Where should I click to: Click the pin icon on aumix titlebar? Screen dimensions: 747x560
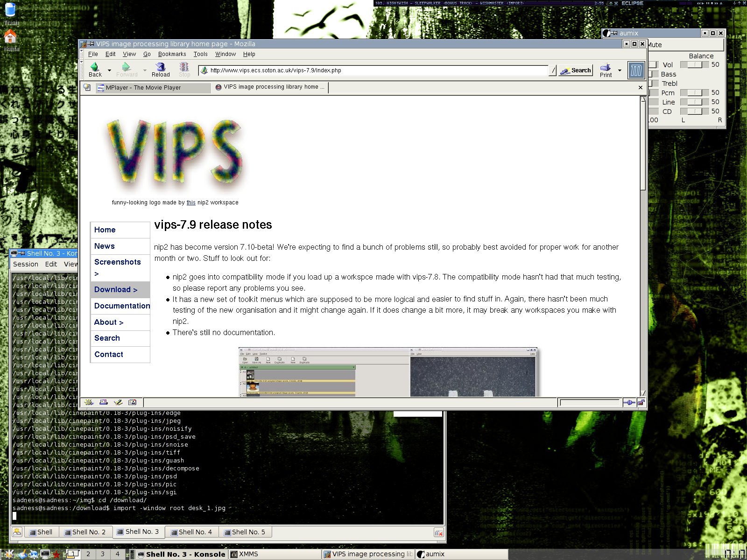615,33
